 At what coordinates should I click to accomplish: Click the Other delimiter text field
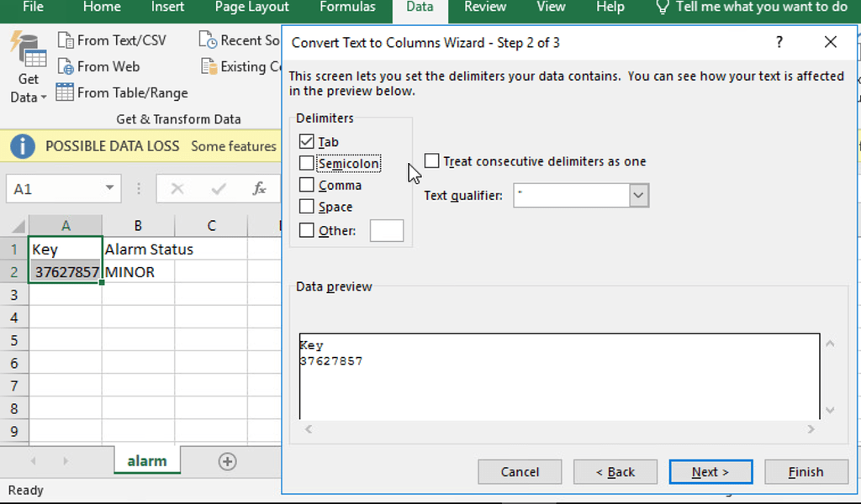coord(387,230)
